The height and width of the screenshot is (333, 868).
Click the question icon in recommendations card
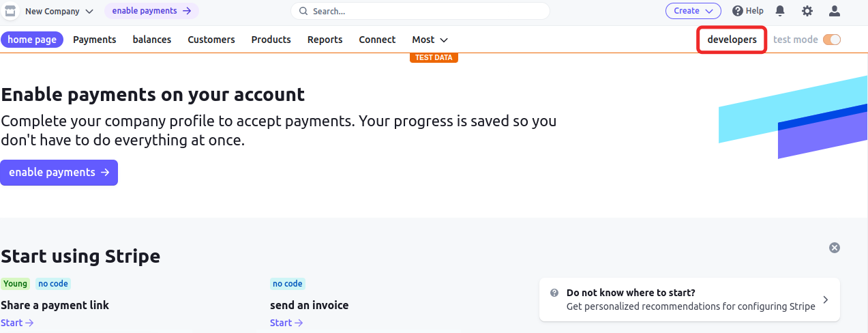coord(554,293)
